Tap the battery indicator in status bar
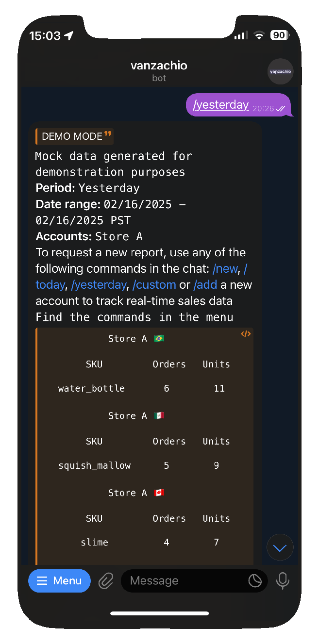This screenshot has width=319, height=644. point(279,35)
